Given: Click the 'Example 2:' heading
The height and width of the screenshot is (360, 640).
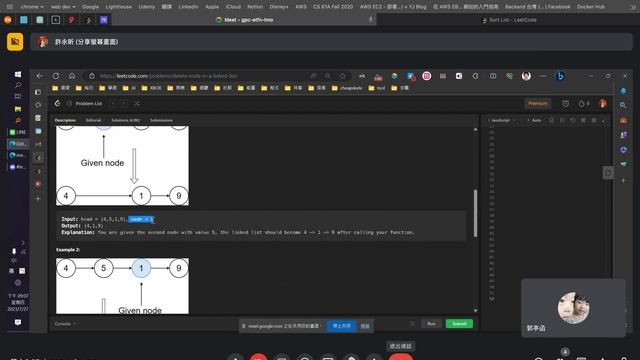Looking at the screenshot, I should [68, 249].
